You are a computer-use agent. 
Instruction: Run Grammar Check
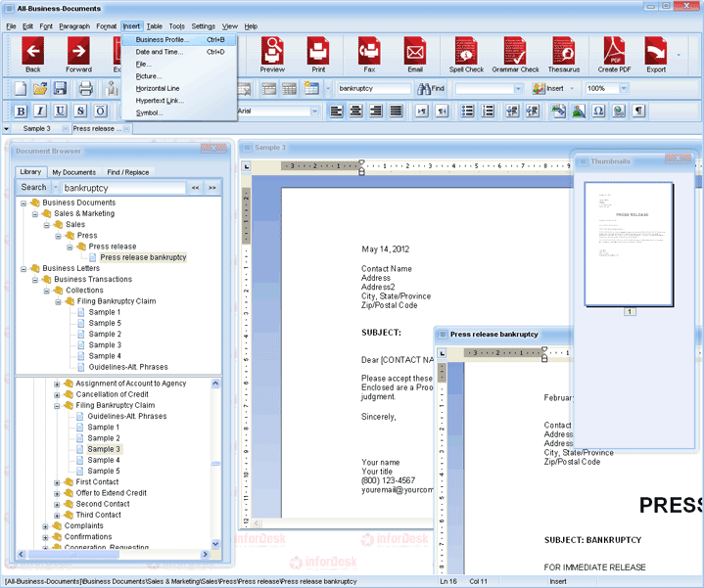[515, 54]
